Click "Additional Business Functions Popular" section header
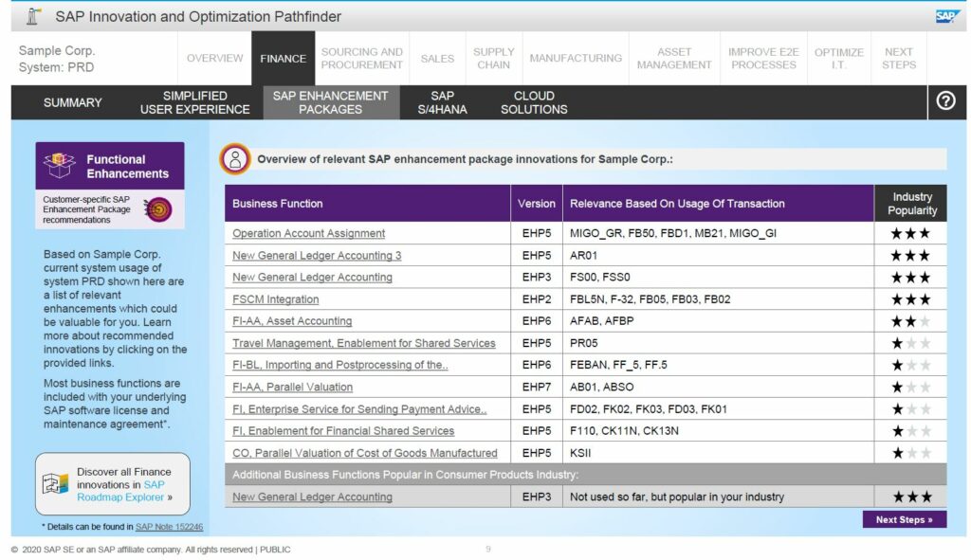971x560 pixels. point(585,475)
